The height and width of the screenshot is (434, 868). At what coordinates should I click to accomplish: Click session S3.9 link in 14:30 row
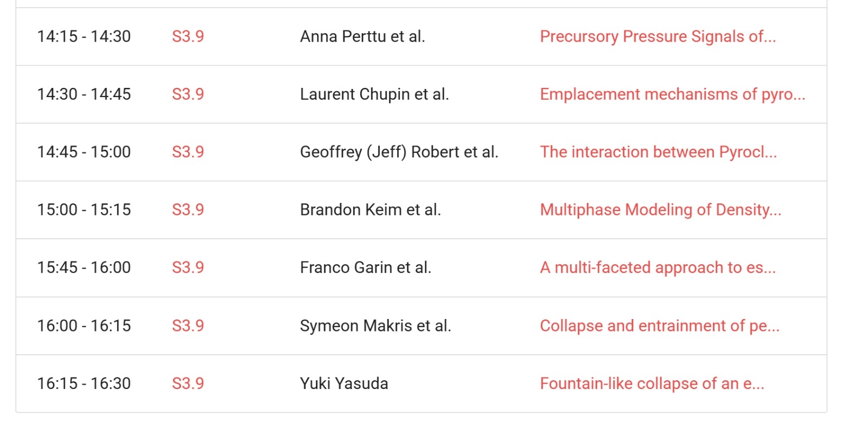(188, 94)
